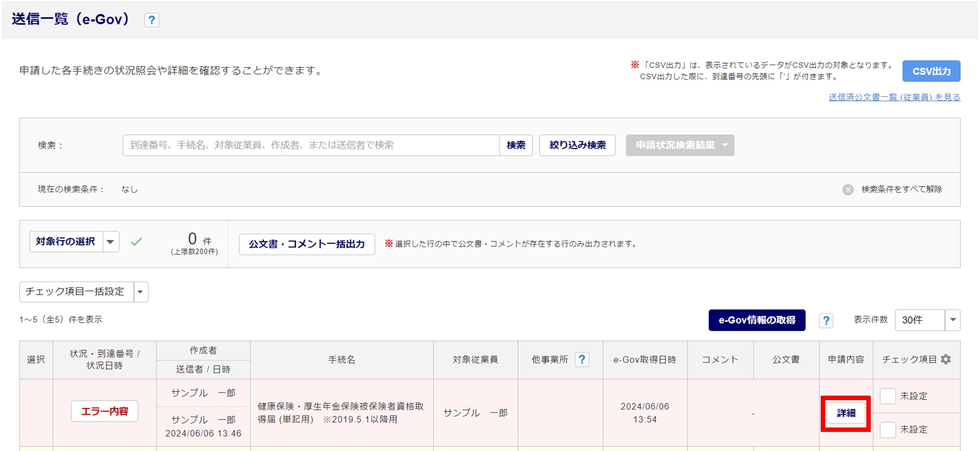This screenshot has height=451, width=980.
Task: Toggle the first 未設定 checkbox
Action: (887, 396)
